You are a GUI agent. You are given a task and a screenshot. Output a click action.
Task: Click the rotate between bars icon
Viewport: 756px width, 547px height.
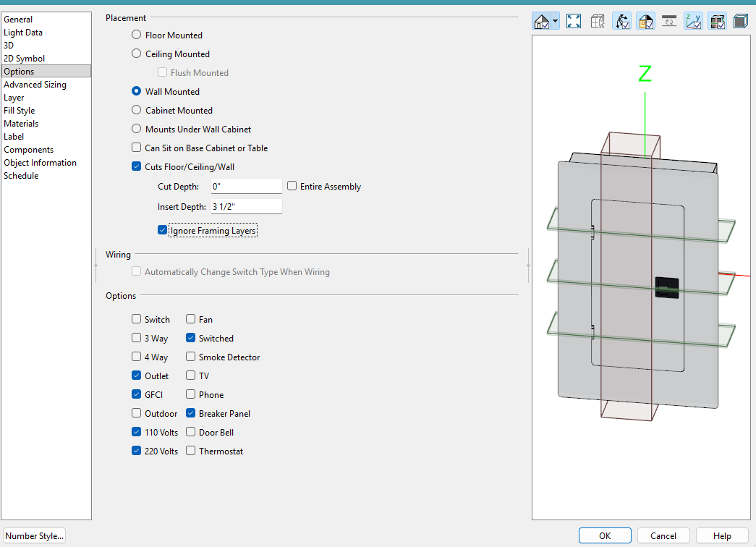coord(669,21)
